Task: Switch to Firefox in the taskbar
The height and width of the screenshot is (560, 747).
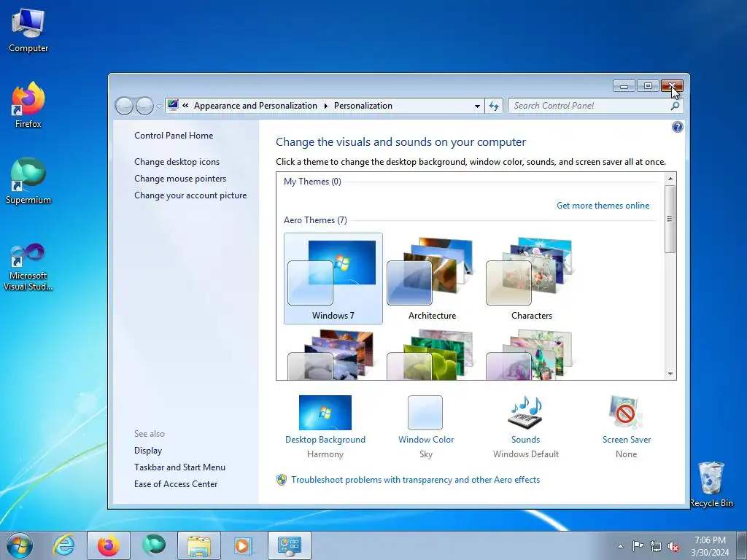Action: (x=108, y=545)
